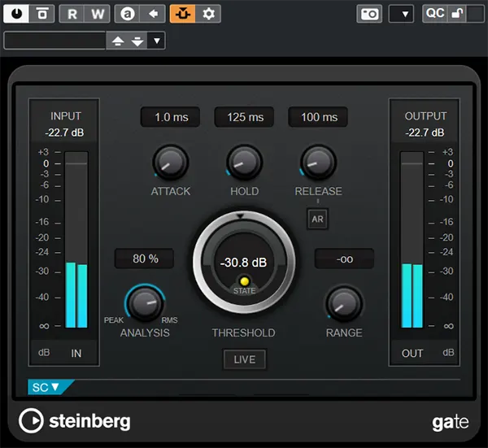This screenshot has height=448, width=488.
Task: Click the range value field -oo
Action: pyautogui.click(x=344, y=259)
